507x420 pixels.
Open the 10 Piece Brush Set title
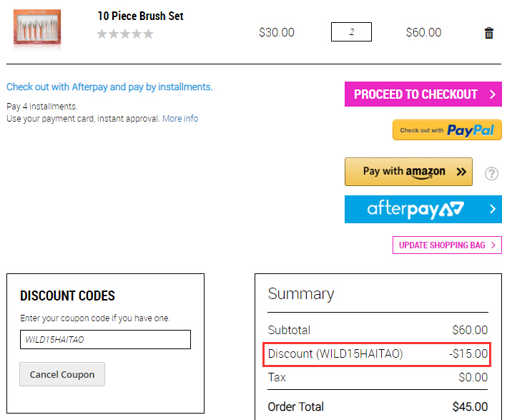[140, 16]
